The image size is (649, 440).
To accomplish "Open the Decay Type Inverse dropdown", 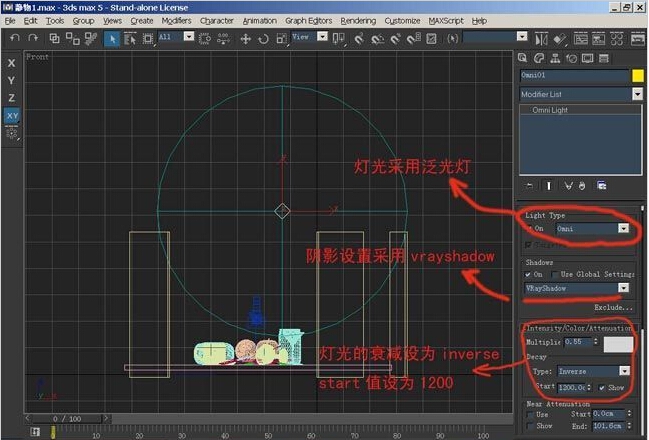I will click(625, 371).
